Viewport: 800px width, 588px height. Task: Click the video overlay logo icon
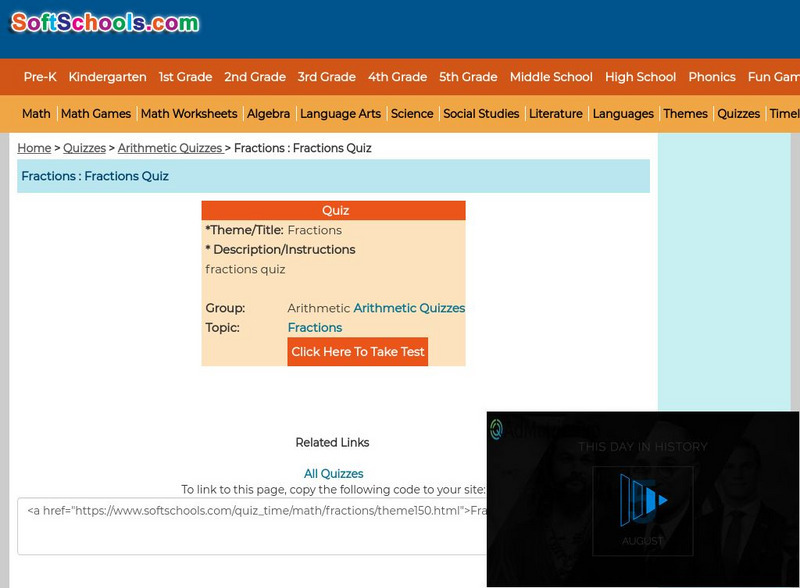coord(496,430)
